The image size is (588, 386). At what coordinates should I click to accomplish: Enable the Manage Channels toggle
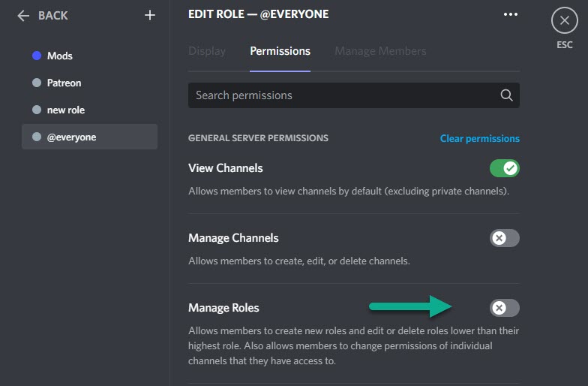(x=504, y=238)
